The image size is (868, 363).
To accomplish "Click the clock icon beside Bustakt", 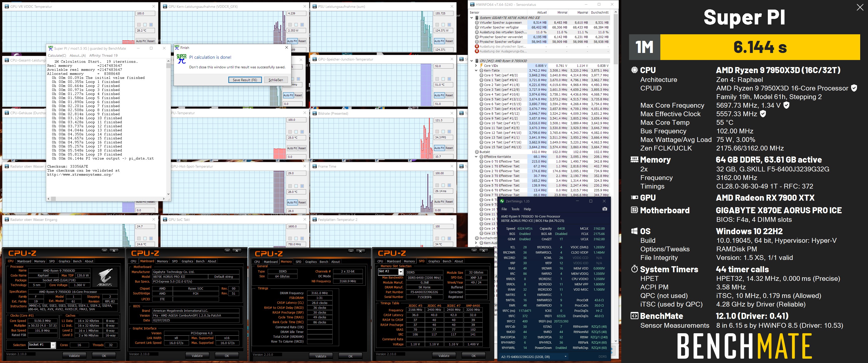I will tap(477, 152).
